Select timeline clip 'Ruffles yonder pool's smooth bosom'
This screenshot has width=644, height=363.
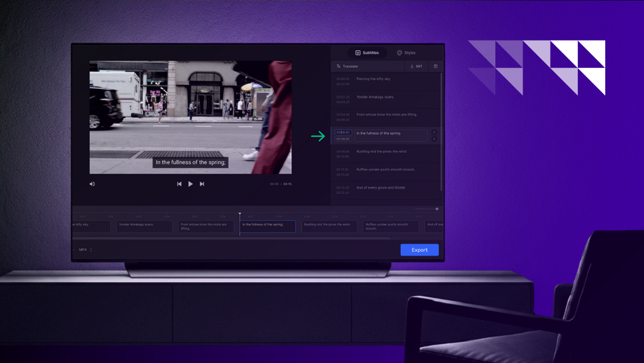pyautogui.click(x=391, y=226)
